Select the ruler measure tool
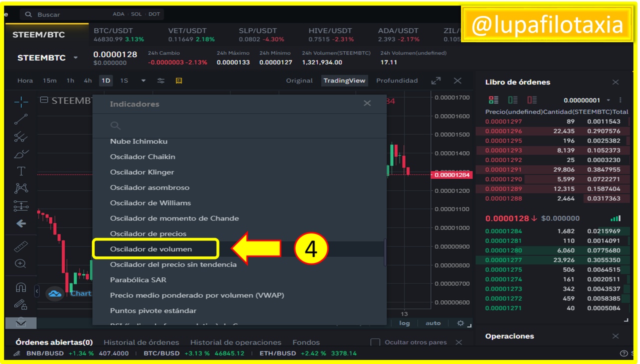This screenshot has height=364, width=640. coord(21,246)
